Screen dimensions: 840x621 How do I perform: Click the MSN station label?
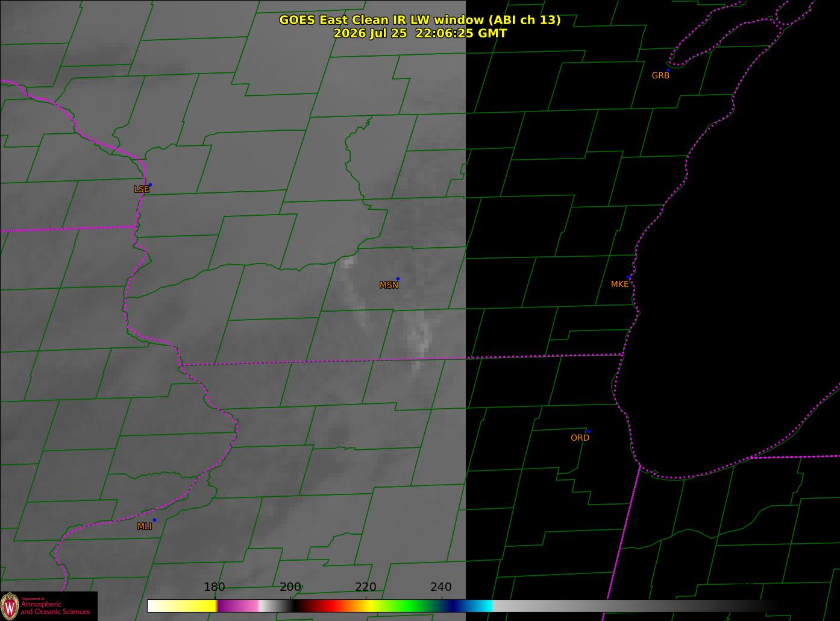[389, 285]
